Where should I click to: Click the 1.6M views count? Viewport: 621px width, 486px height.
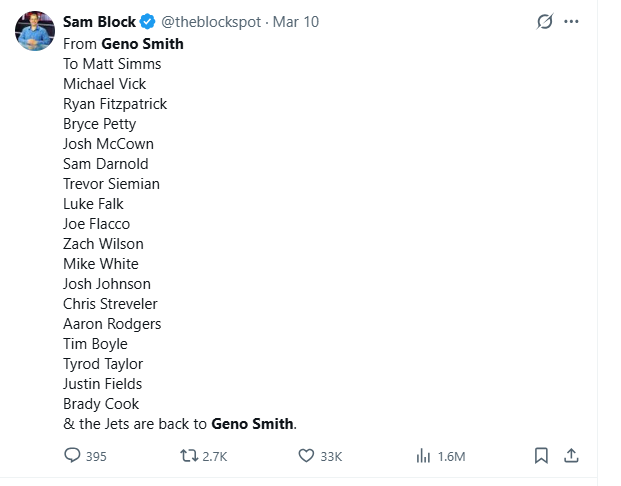(x=452, y=456)
